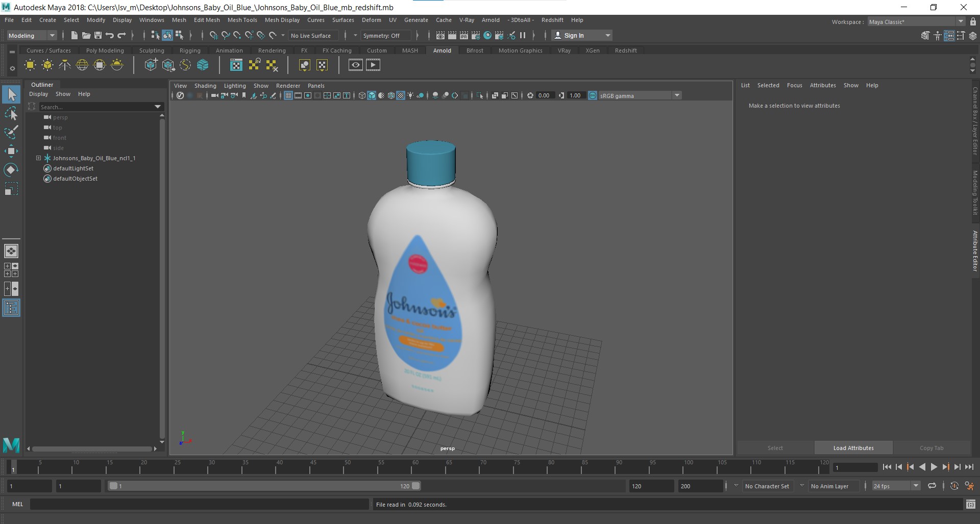The height and width of the screenshot is (524, 980).
Task: Expand Johnsons_Baby_Oil_Blue_ncl1_1 node
Action: coord(38,158)
